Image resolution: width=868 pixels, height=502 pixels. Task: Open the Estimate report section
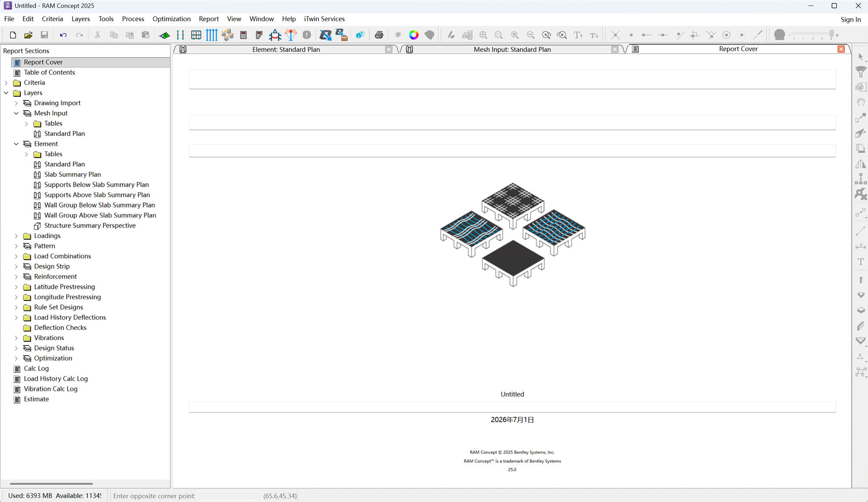[x=36, y=400]
